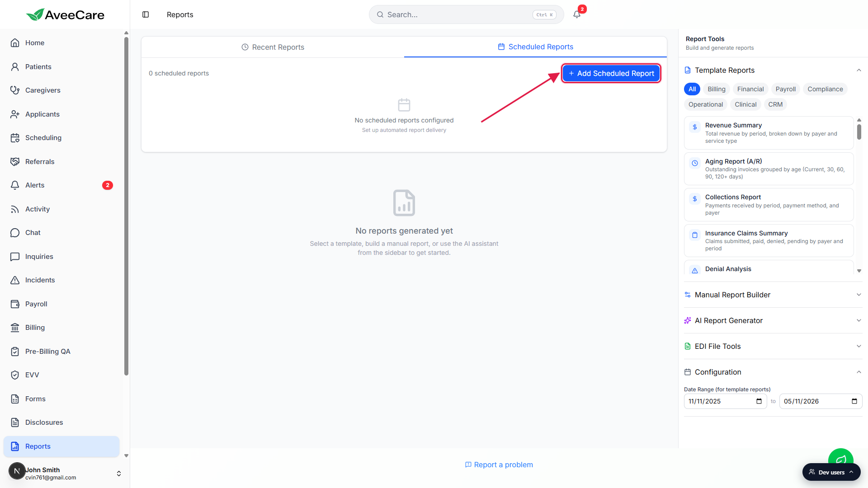The image size is (868, 488).
Task: Click Add Scheduled Report button
Action: [x=611, y=73]
